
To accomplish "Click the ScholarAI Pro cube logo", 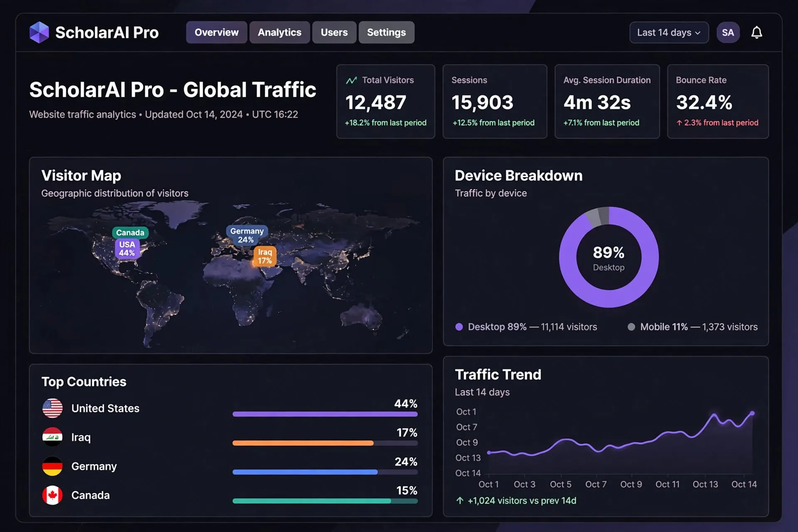I will 39,32.
